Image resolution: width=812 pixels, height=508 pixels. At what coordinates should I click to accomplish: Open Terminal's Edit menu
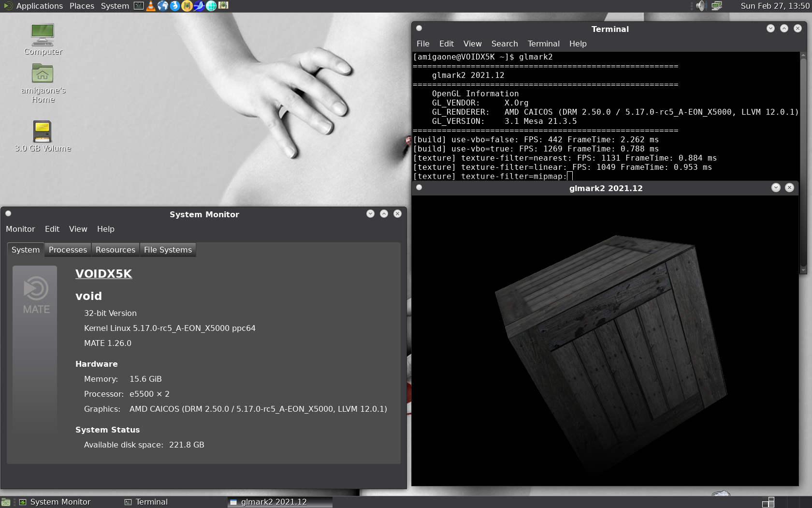click(447, 44)
